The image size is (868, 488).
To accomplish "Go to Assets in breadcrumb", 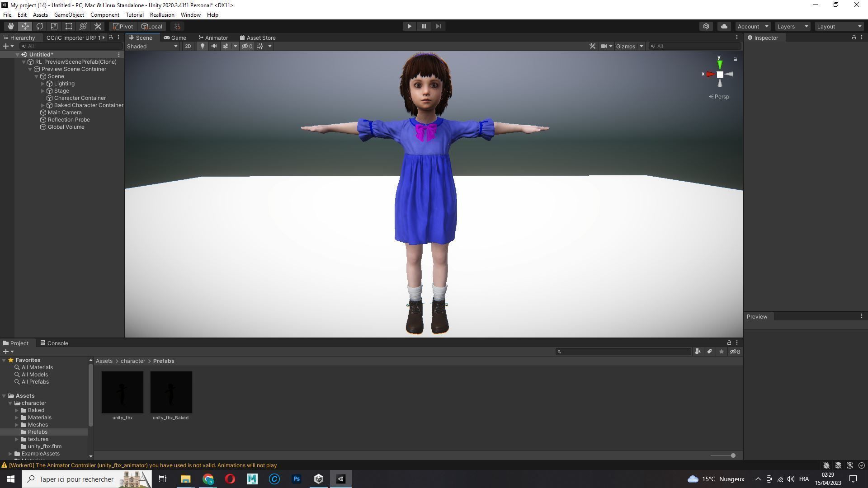I will pyautogui.click(x=104, y=361).
